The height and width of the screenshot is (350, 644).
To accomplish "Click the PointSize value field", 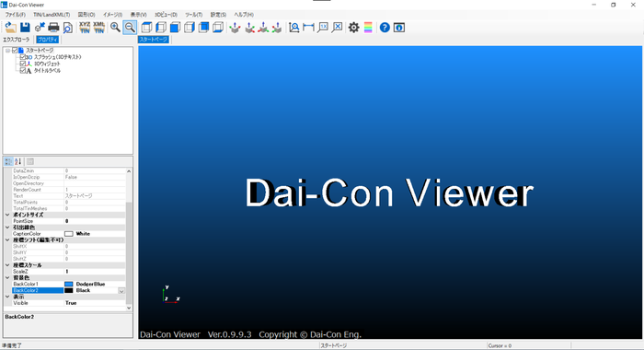I will click(95, 221).
